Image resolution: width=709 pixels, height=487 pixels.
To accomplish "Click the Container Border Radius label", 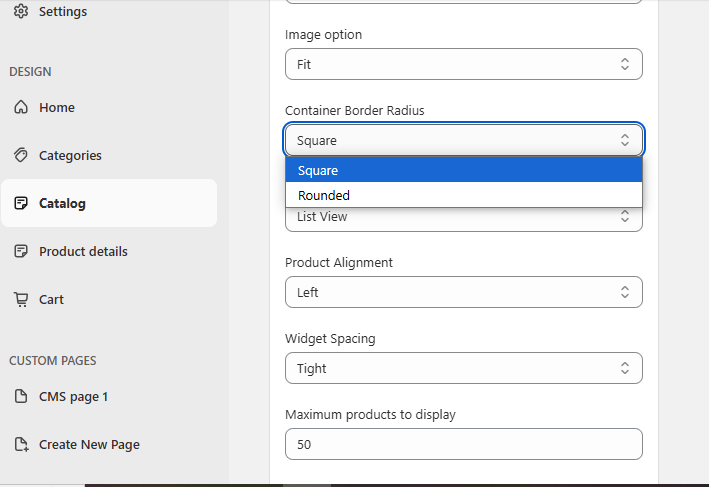I will pos(354,110).
